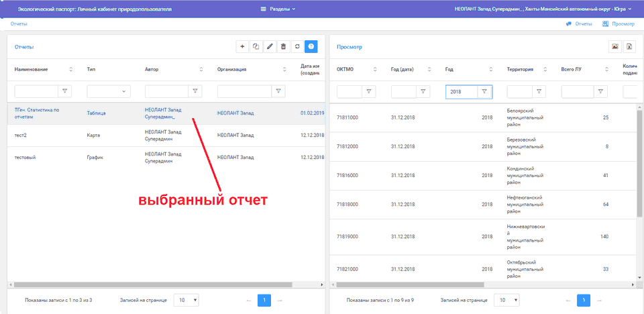The width and height of the screenshot is (644, 314).
Task: Click the preview panel vertical scrollbar
Action: [x=639, y=162]
